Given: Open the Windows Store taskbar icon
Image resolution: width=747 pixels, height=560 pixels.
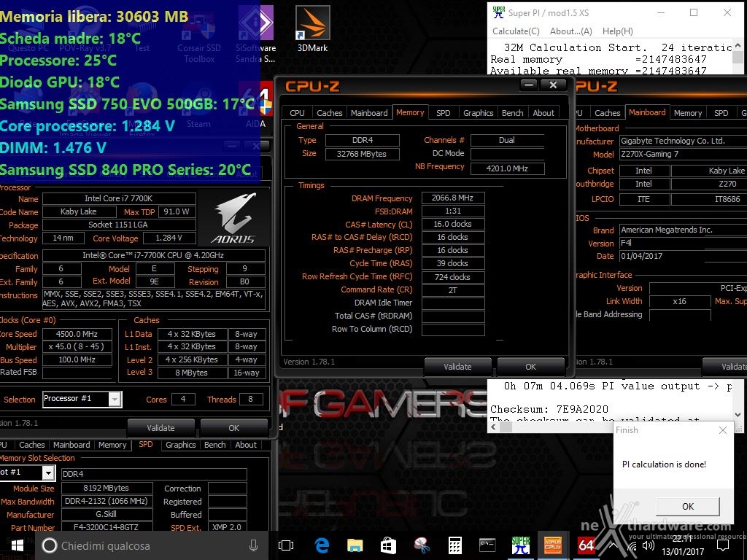Looking at the screenshot, I should [388, 545].
